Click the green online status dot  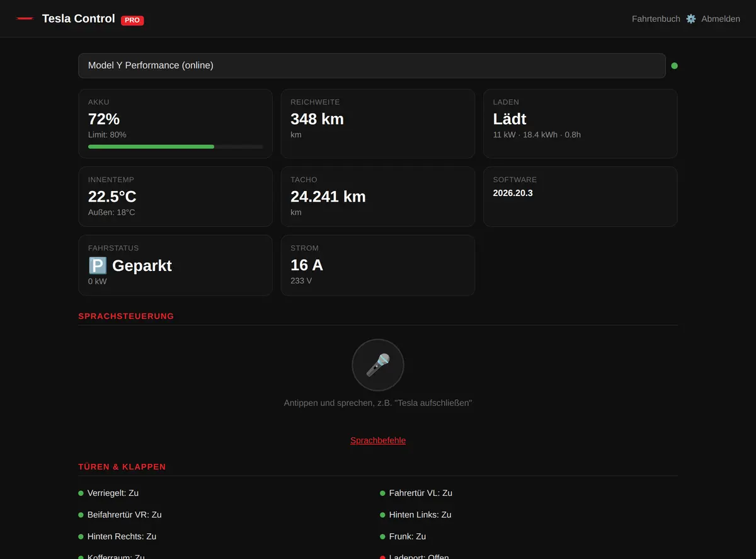coord(674,66)
